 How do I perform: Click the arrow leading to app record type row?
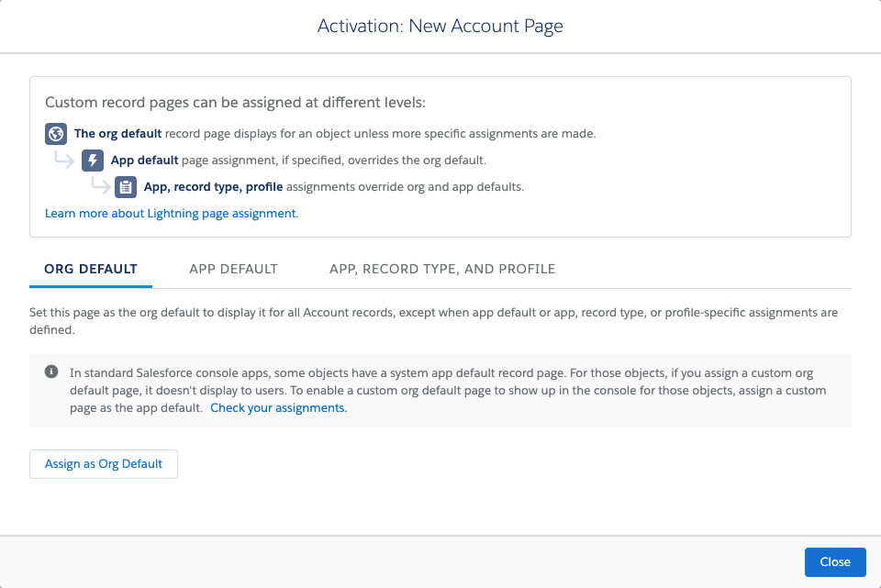click(x=100, y=186)
